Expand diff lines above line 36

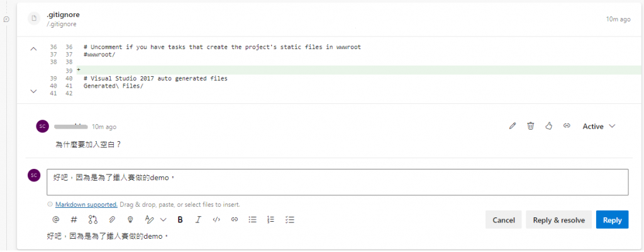click(x=34, y=48)
